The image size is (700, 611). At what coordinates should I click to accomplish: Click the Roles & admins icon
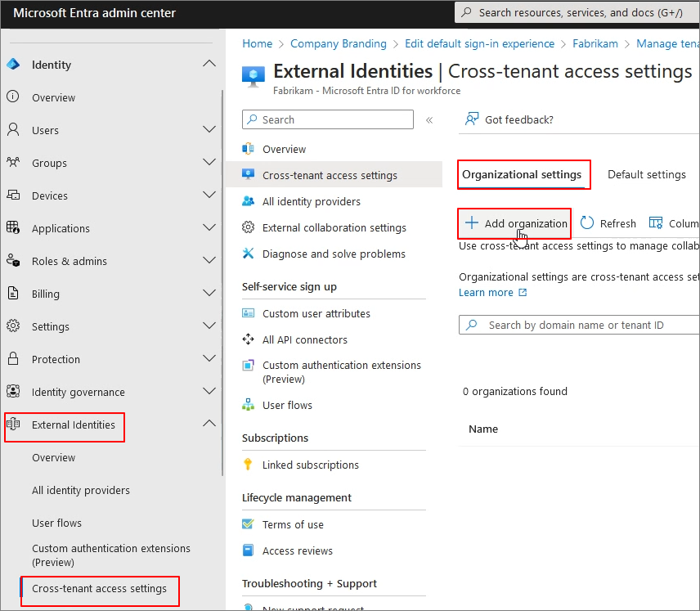[13, 260]
